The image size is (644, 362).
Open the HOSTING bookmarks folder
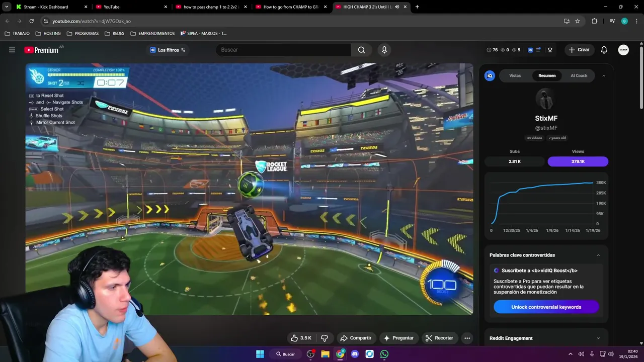coord(48,33)
